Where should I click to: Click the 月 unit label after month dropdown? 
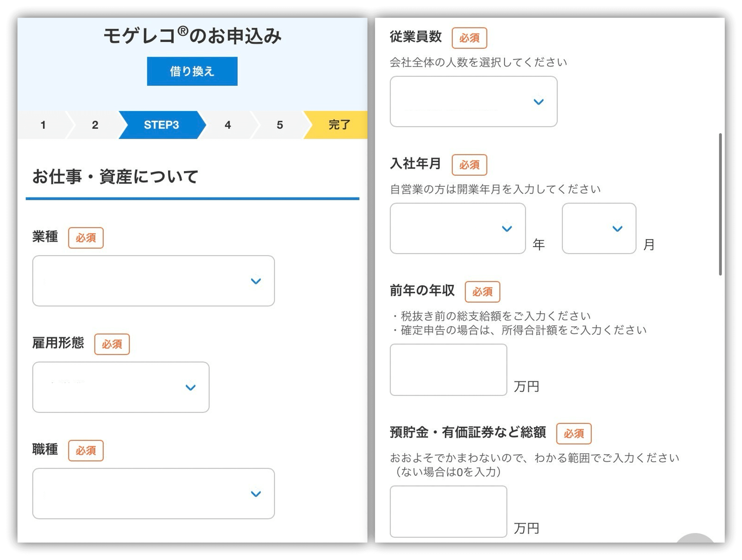pyautogui.click(x=649, y=244)
